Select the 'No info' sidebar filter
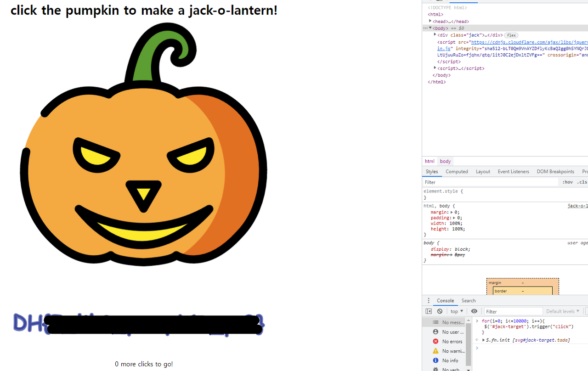 click(445, 361)
